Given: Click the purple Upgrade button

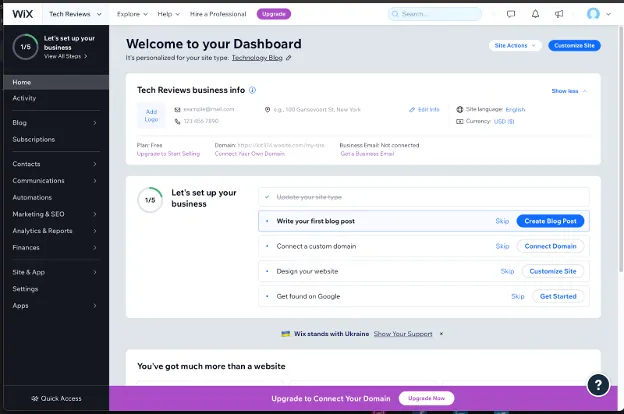Looking at the screenshot, I should click(274, 14).
